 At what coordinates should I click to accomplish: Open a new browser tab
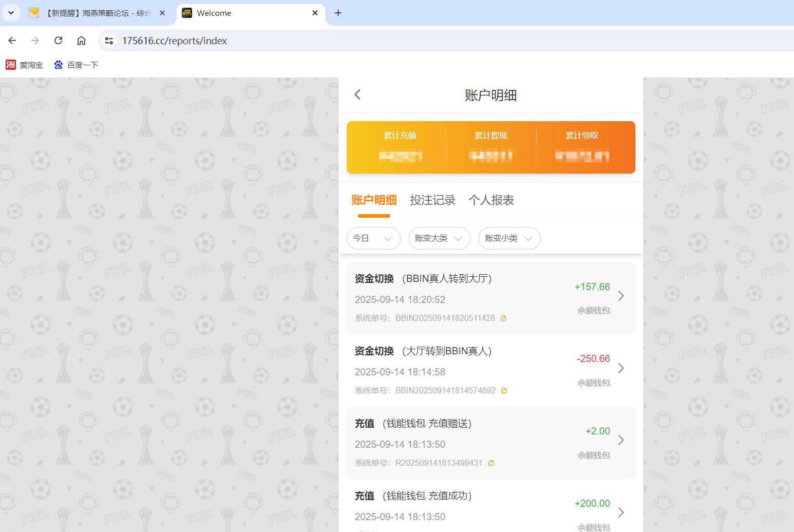point(338,13)
